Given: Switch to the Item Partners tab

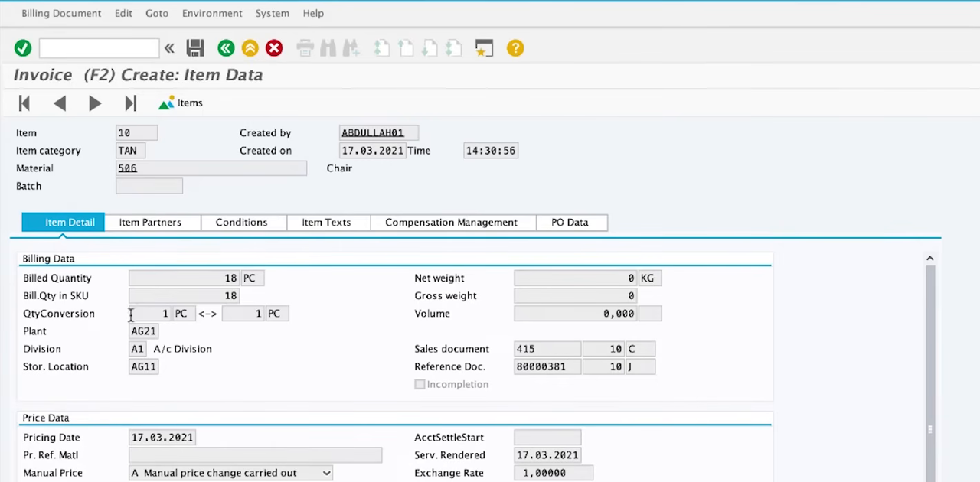Looking at the screenshot, I should pos(152,222).
